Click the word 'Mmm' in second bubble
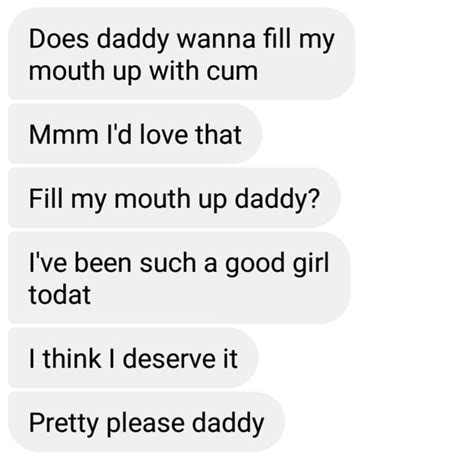This screenshot has width=474, height=459. [x=63, y=135]
